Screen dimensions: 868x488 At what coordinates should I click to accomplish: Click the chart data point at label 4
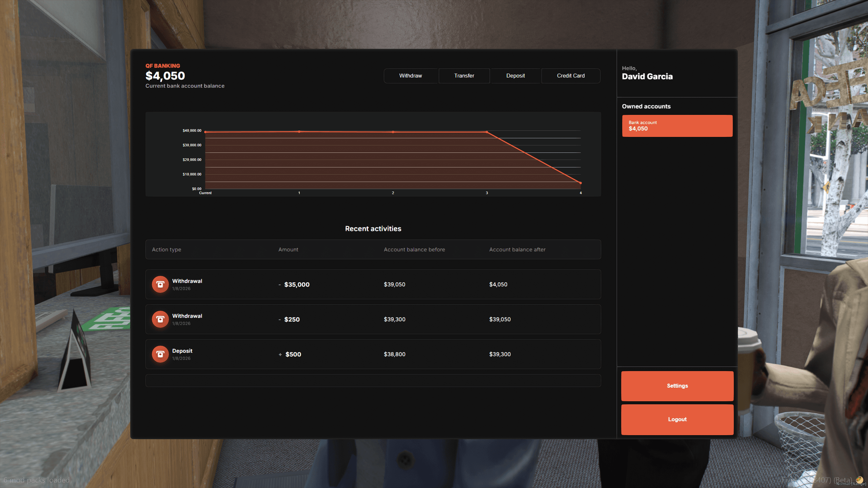tap(580, 183)
